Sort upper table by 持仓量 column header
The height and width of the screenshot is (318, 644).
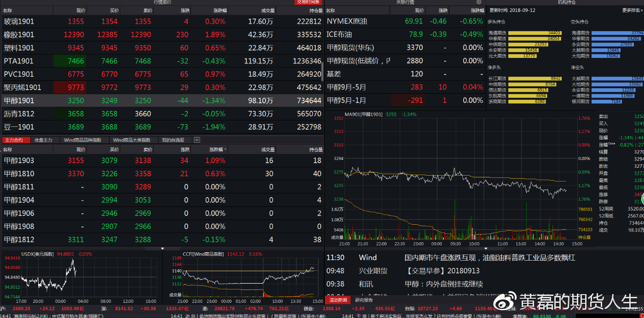tap(316, 10)
